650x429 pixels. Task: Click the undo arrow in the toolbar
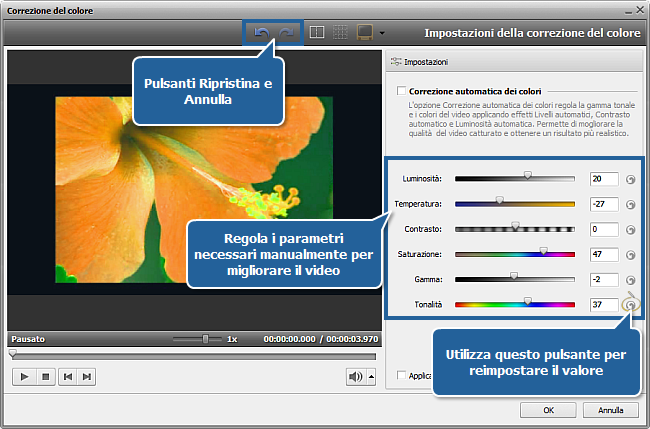[262, 33]
